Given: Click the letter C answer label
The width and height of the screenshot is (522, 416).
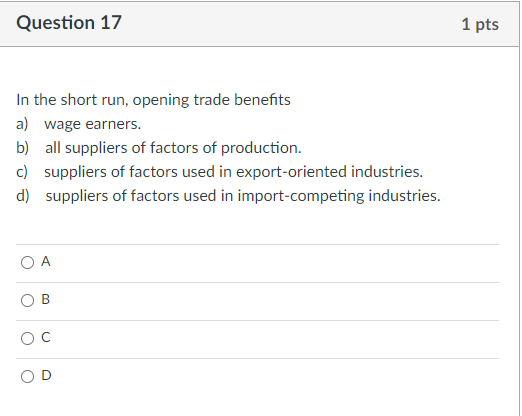Looking at the screenshot, I should point(46,337).
